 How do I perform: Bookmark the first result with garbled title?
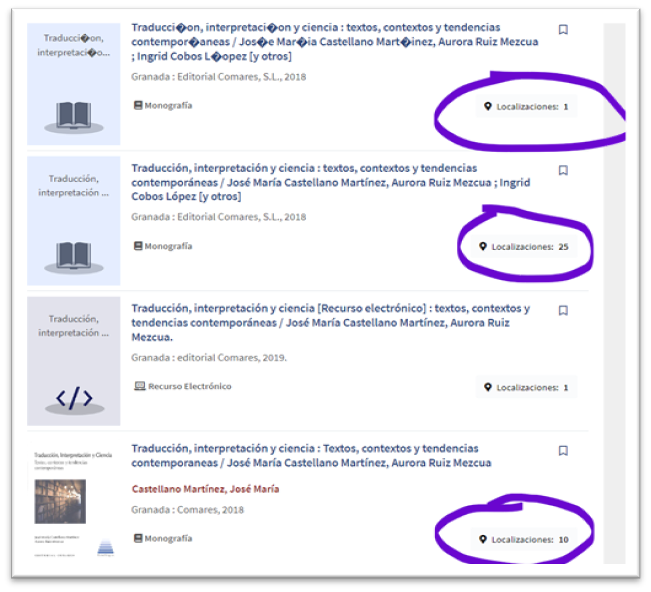[x=563, y=30]
